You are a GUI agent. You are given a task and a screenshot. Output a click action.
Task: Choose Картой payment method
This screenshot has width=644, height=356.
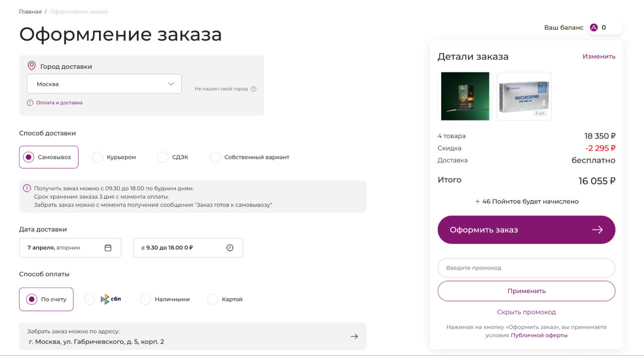225,299
